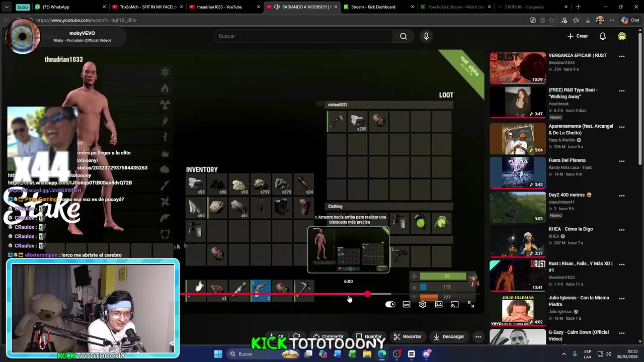Open the browser Chat sidebar
Viewport: 644px width, 362px height.
click(x=630, y=20)
